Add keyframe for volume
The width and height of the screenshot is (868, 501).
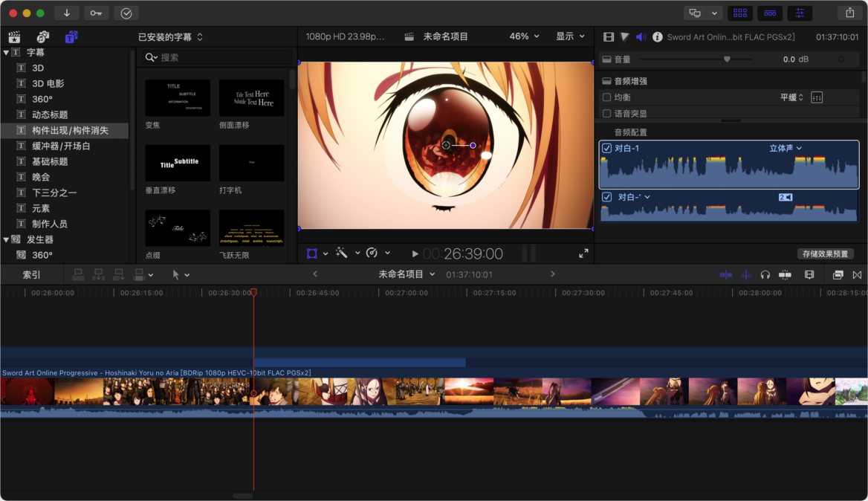[841, 59]
